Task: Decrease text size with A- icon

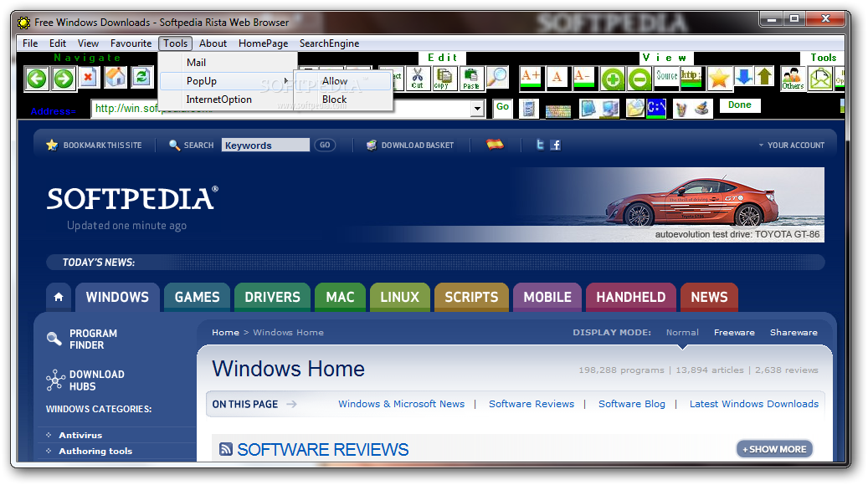Action: point(583,78)
